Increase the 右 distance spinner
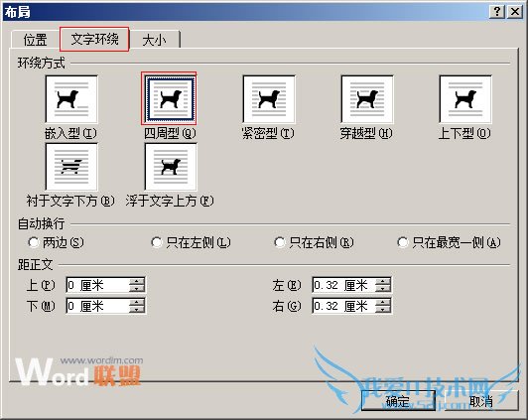 tap(383, 302)
